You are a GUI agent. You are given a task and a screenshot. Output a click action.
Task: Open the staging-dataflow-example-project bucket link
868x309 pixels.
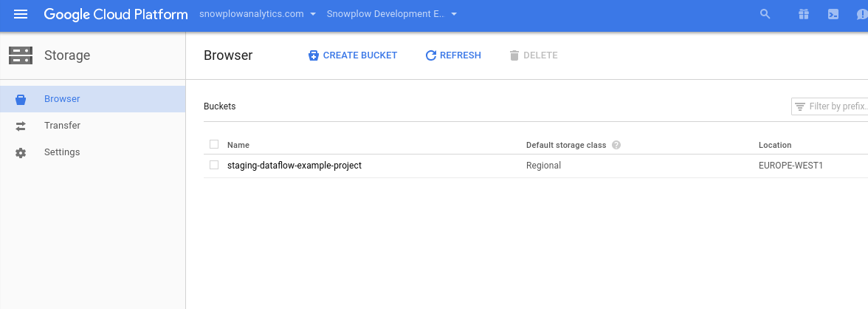click(x=294, y=166)
